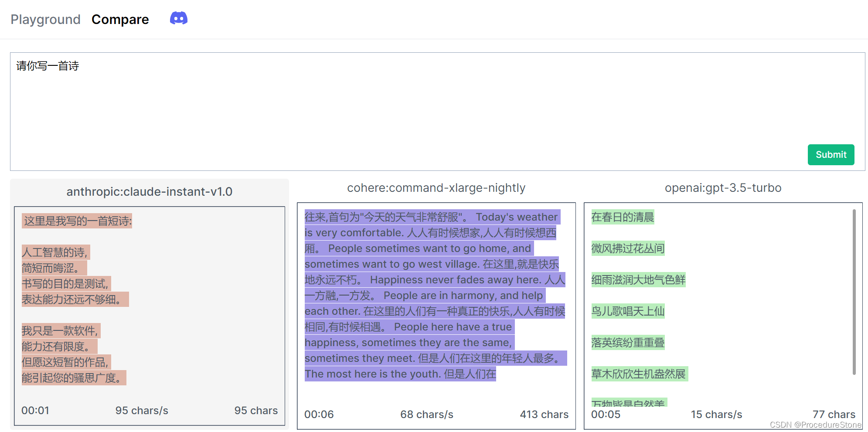Click the text Today's weather in cohere output

click(517, 217)
